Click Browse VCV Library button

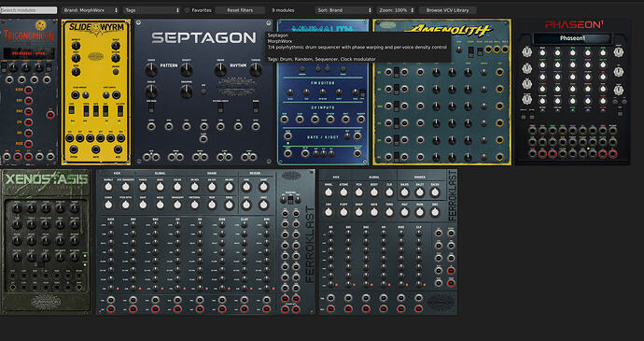click(447, 10)
